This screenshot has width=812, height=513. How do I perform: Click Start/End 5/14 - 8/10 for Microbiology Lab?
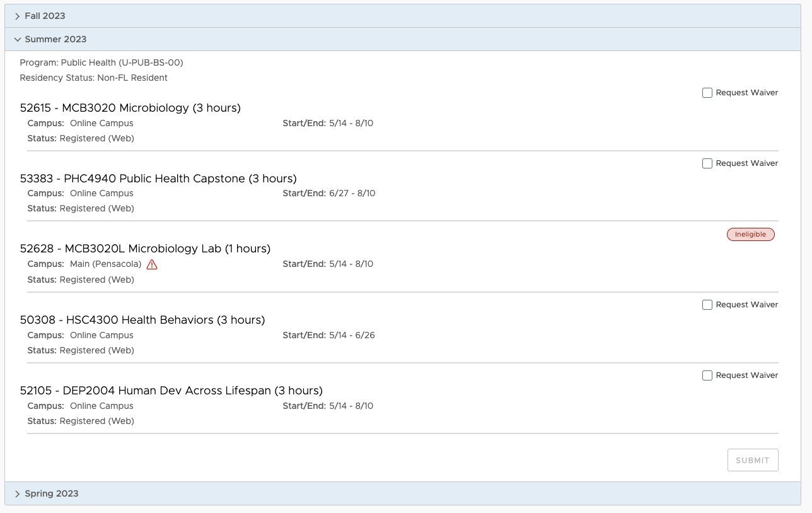coord(328,264)
